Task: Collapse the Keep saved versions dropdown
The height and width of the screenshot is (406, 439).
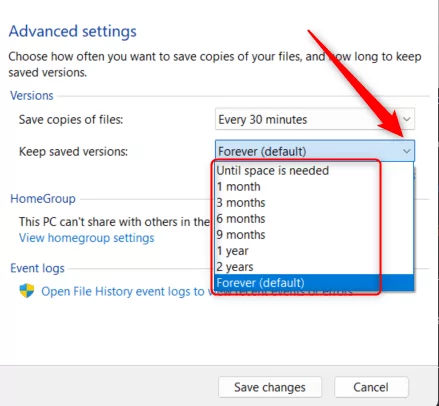Action: click(315, 151)
